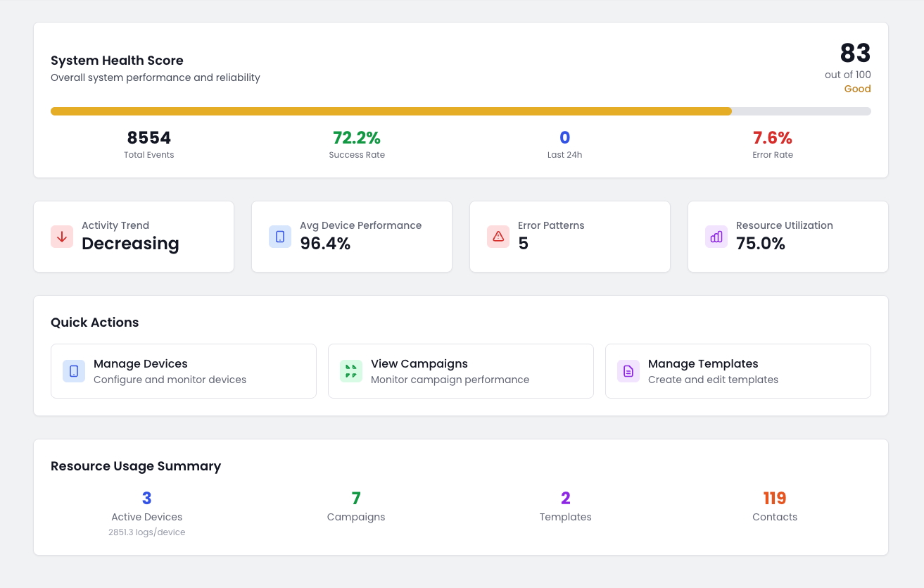Image resolution: width=924 pixels, height=588 pixels.
Task: Select Manage Templates to edit templates
Action: pos(738,371)
